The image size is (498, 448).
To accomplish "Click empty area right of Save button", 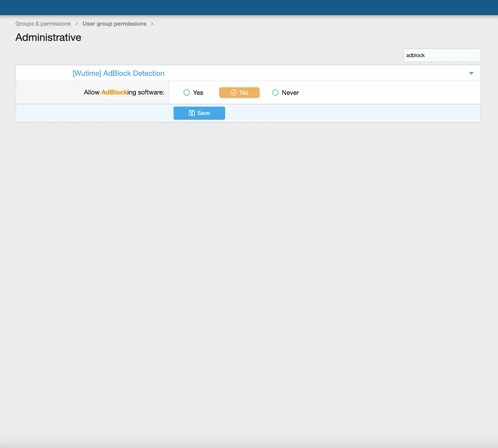I will pos(350,113).
